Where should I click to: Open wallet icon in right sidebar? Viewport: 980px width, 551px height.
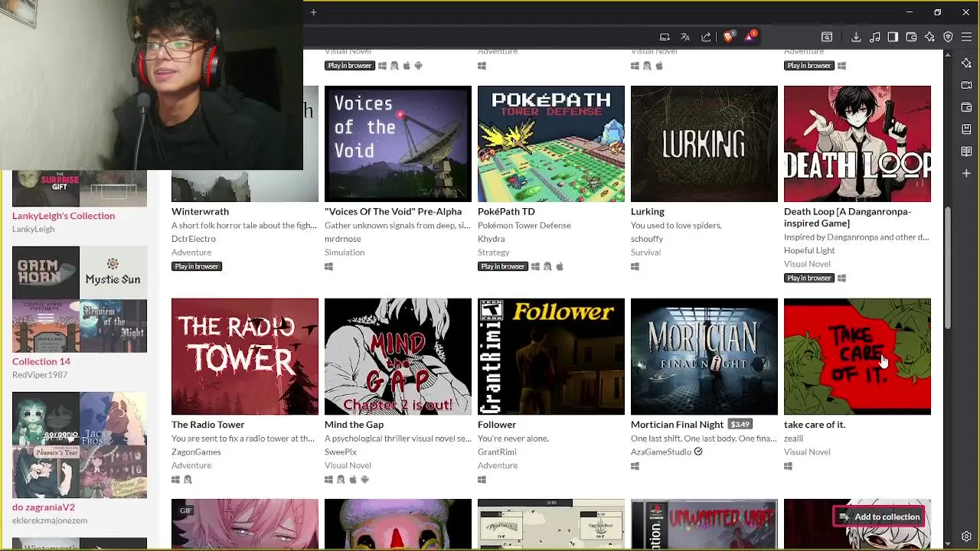pos(966,107)
